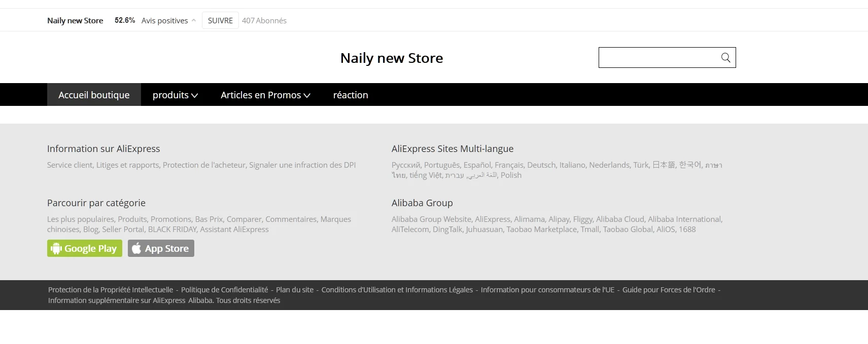Open the Articles en Promos dropdown
The image size is (868, 344).
[265, 95]
